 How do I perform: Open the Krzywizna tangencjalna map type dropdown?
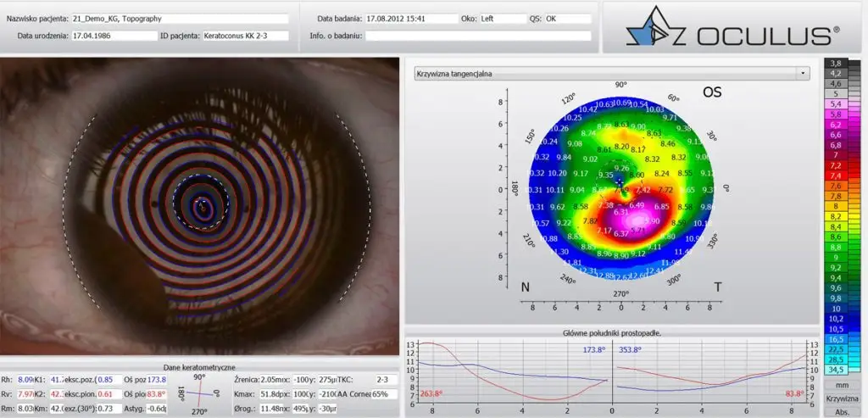pyautogui.click(x=609, y=74)
